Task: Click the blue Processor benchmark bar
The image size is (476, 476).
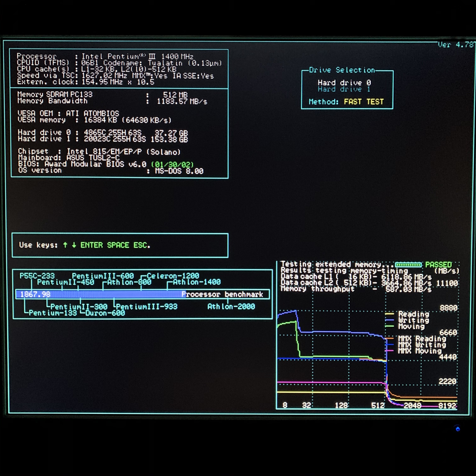Action: point(101,294)
